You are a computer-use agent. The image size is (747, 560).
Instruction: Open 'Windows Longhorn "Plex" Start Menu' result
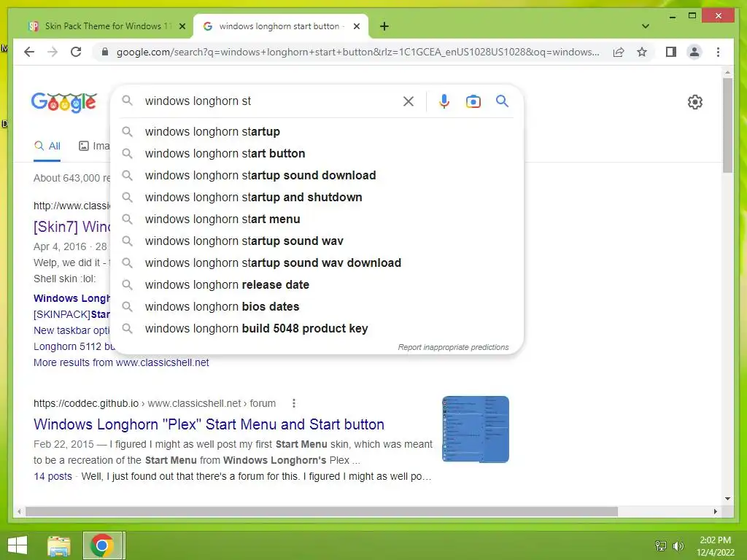point(209,424)
